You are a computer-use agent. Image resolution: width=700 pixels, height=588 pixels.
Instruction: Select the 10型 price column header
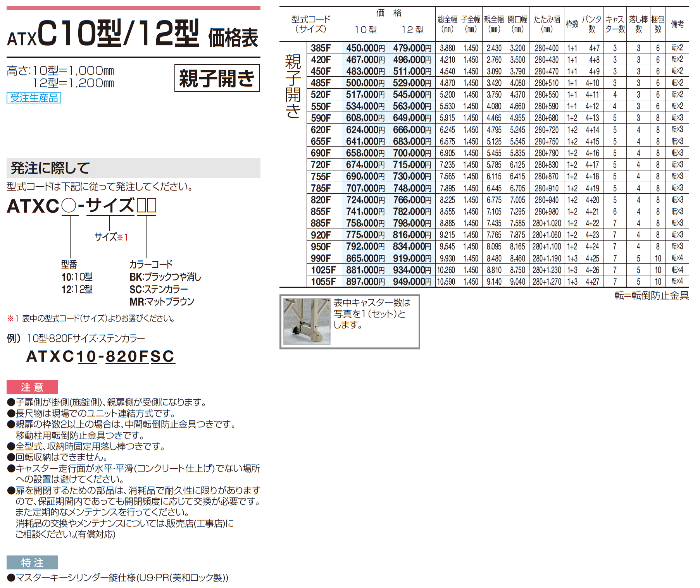tap(365, 30)
